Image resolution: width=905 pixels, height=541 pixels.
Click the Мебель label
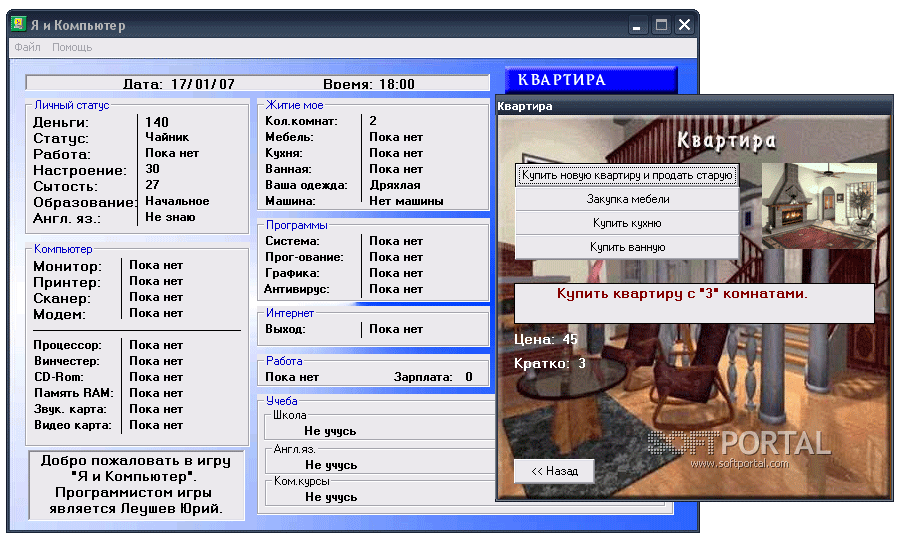click(289, 137)
